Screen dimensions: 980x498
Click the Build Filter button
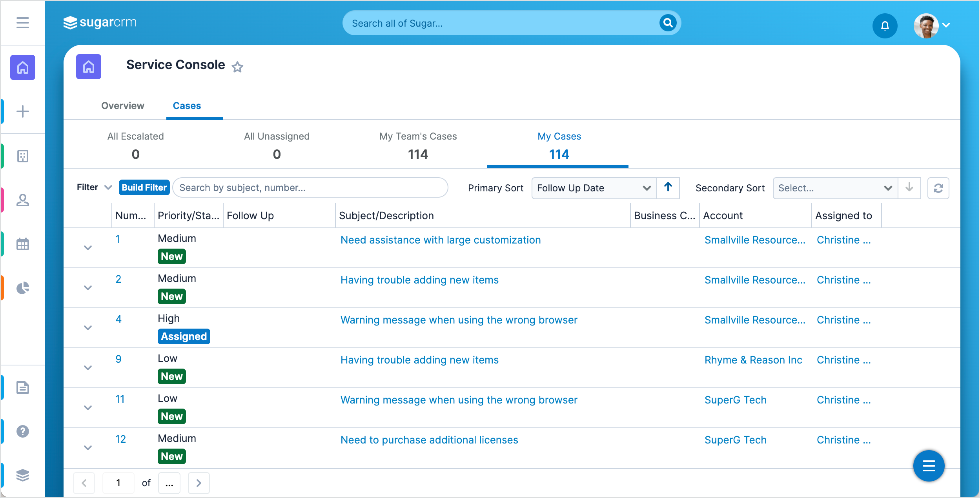click(144, 187)
